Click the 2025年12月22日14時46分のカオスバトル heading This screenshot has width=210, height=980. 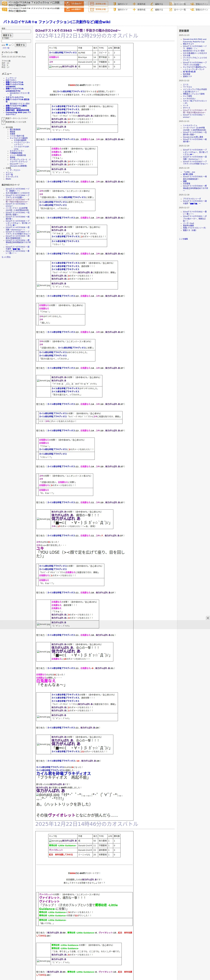tap(87, 824)
